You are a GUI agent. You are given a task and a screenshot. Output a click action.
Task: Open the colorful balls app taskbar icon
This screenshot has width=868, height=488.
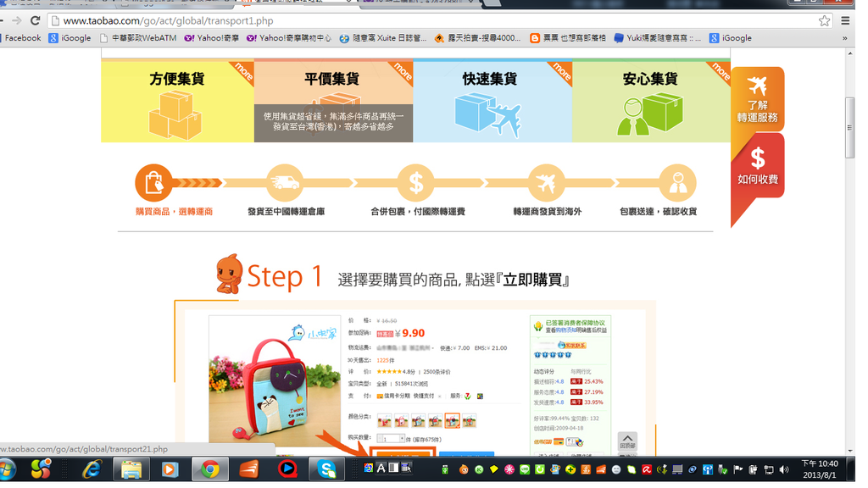(41, 469)
